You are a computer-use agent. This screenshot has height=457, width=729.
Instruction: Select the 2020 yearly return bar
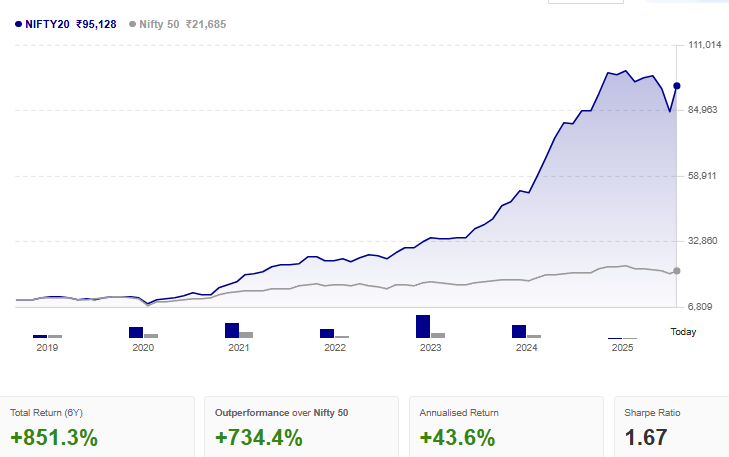pos(143,332)
